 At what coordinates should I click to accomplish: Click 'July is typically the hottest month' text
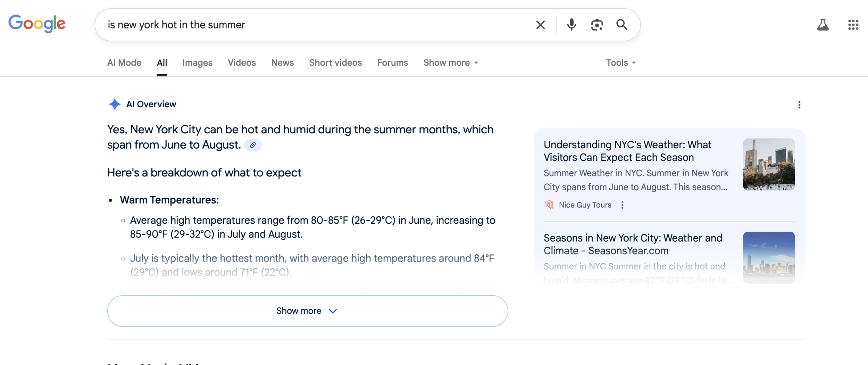pos(312,265)
